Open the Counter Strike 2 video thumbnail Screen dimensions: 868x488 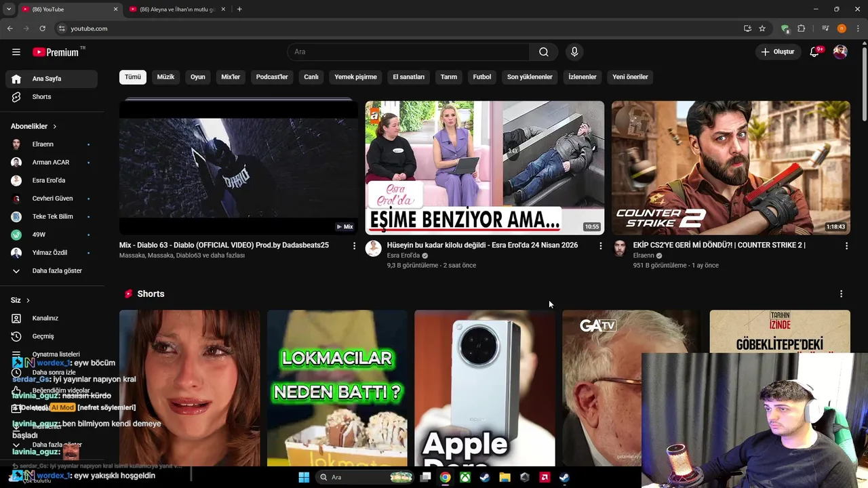tap(731, 167)
